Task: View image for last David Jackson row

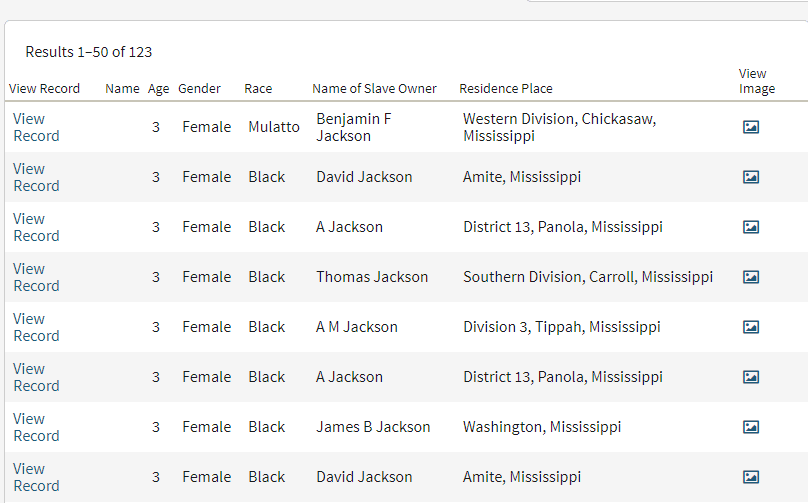Action: (x=751, y=477)
